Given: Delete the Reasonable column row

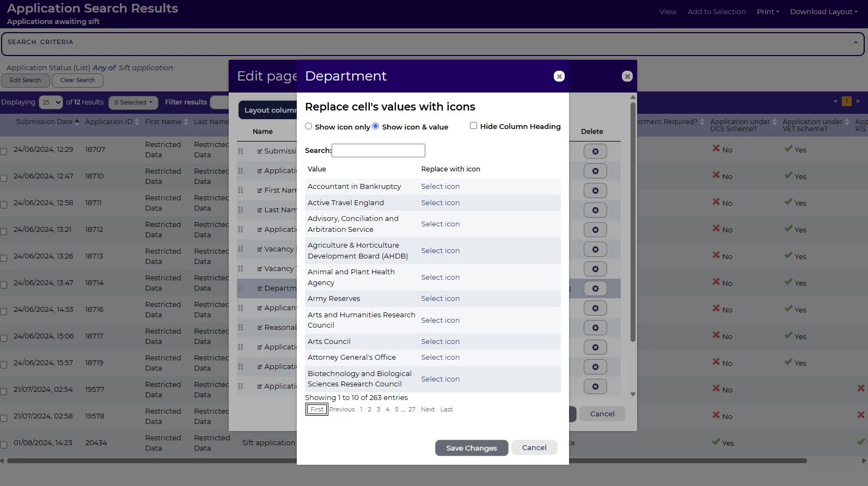Looking at the screenshot, I should click(595, 328).
